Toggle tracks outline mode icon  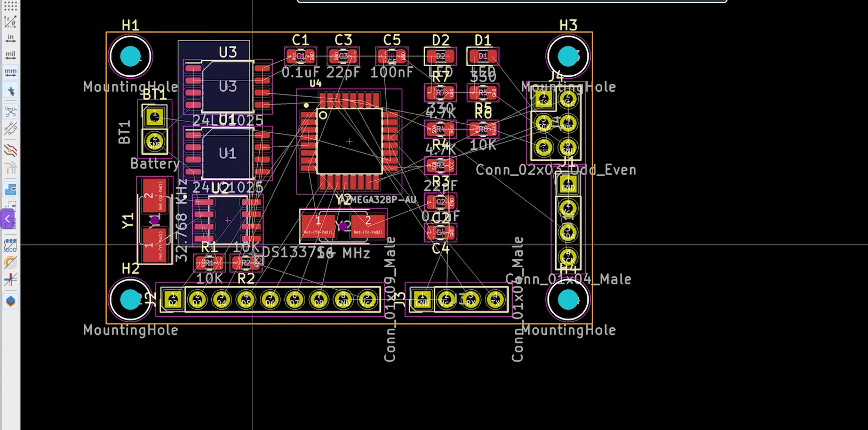[10, 280]
